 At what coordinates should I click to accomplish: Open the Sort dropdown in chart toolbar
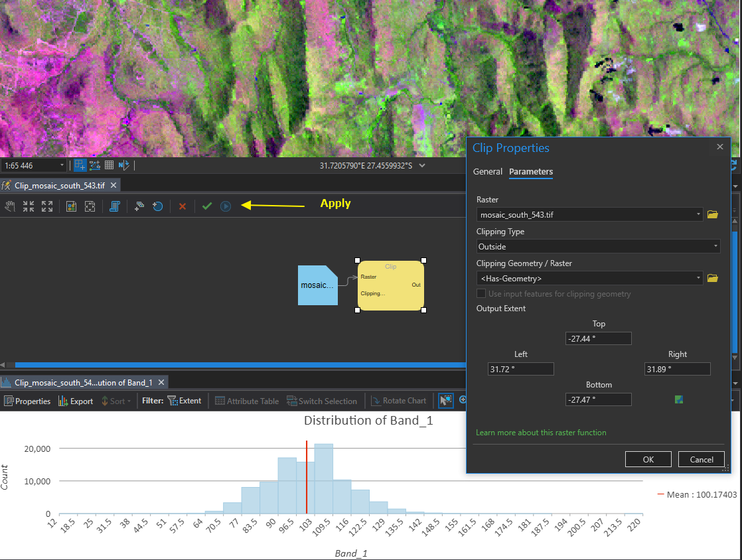tap(116, 401)
